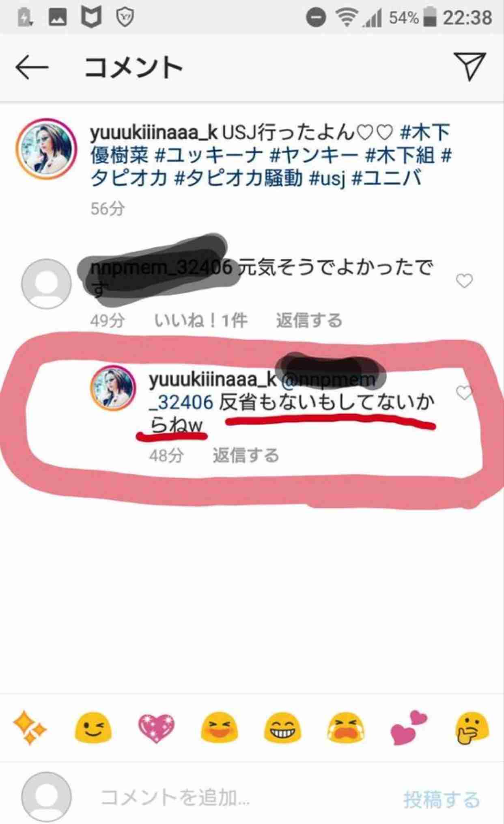Tap 返信する under the 48分 reply

coord(246,455)
